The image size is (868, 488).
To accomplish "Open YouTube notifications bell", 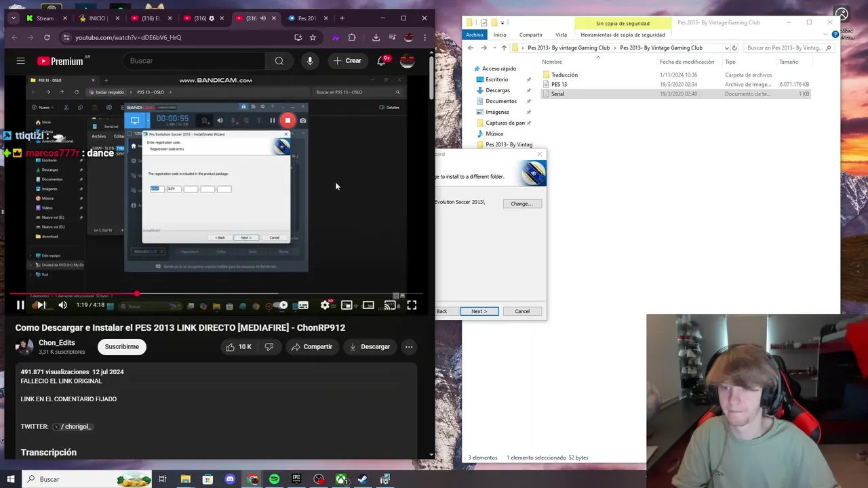I will 382,61.
